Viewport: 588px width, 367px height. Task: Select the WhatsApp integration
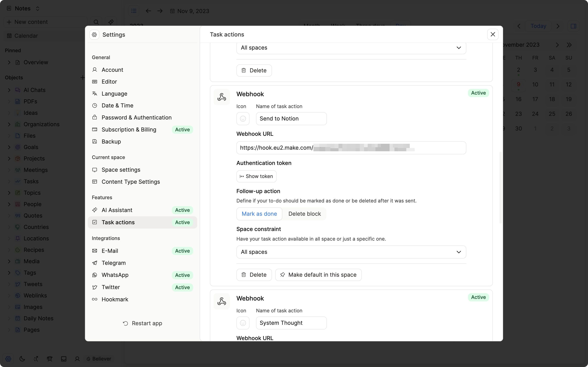pos(115,275)
